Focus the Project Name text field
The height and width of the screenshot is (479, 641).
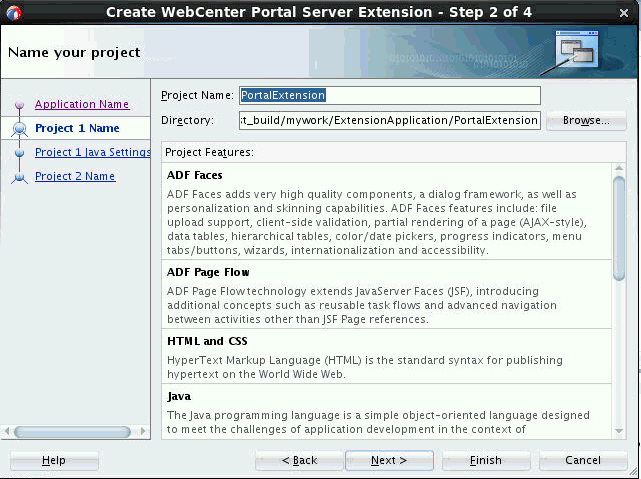pyautogui.click(x=390, y=95)
